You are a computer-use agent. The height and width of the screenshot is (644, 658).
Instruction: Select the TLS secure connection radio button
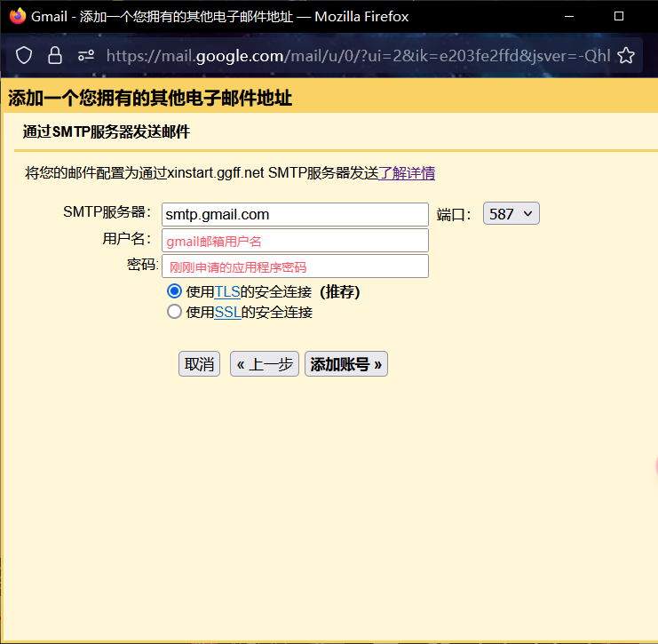[x=174, y=291]
